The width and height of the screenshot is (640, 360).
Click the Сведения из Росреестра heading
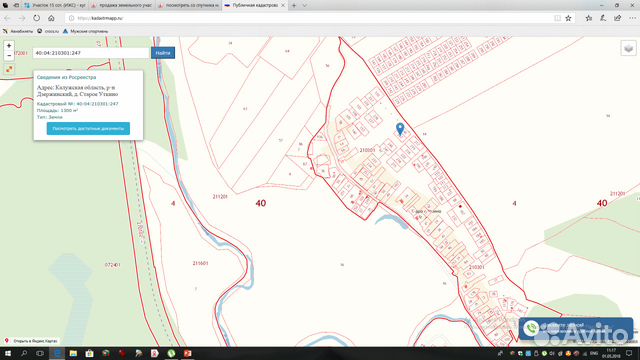point(67,77)
